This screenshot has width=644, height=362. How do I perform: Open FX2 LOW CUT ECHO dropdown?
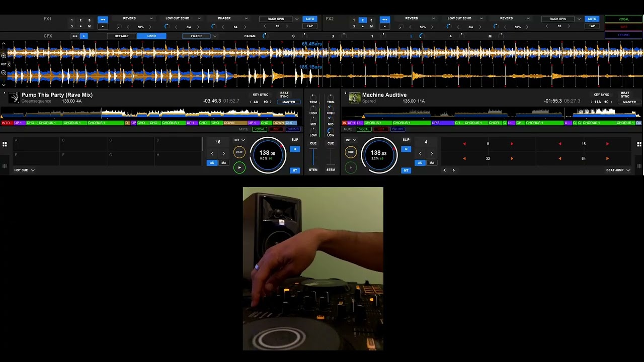point(481,19)
